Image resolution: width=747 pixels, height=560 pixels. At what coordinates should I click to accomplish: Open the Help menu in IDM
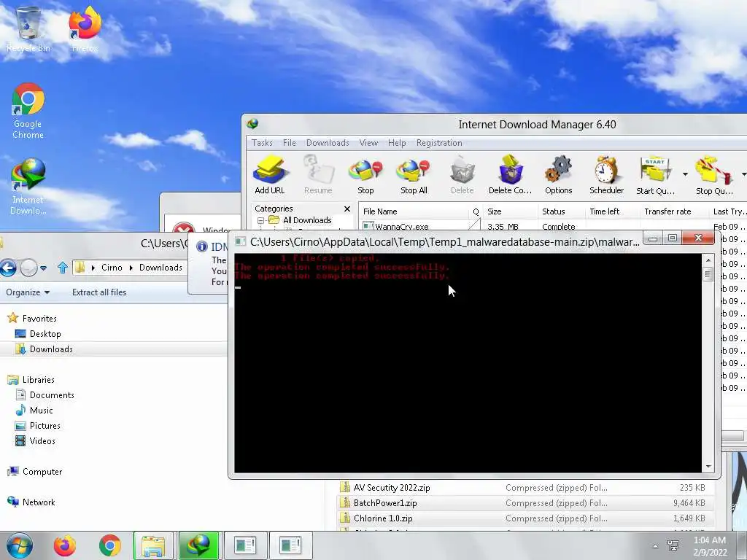397,143
